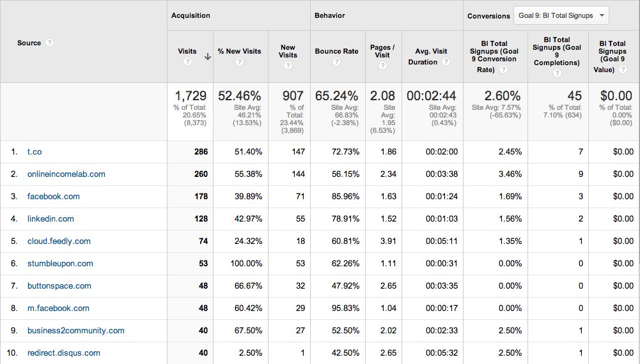Image resolution: width=640 pixels, height=364 pixels.
Task: Open the cloud.feedly.com source link
Action: [59, 241]
